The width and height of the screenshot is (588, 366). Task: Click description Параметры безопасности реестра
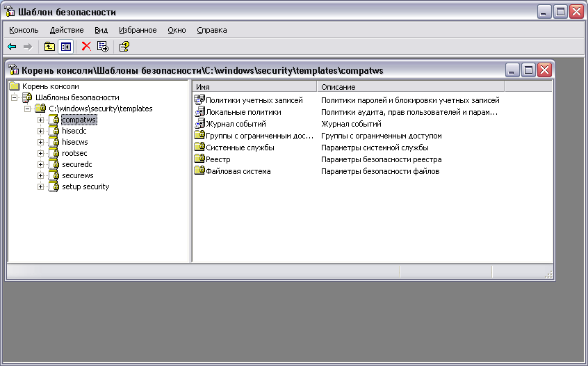coord(382,159)
